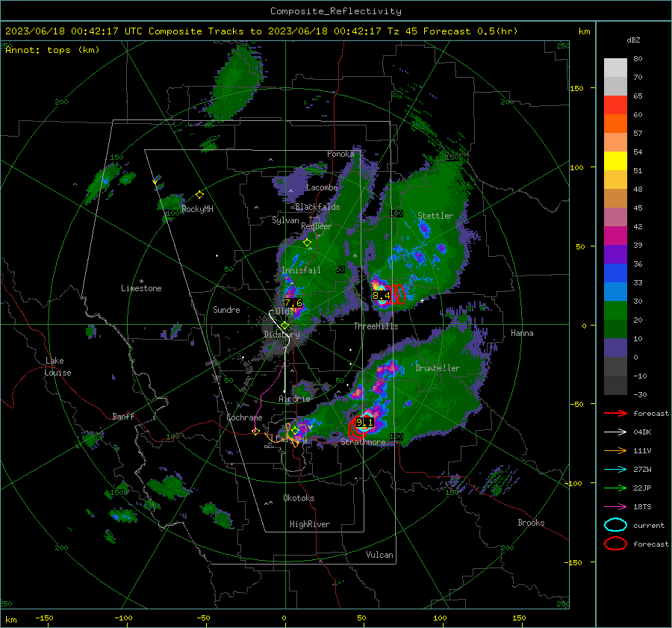Viewport: 672px width, 628px height.
Task: Click the orange 111V track arrow
Action: pyautogui.click(x=615, y=450)
